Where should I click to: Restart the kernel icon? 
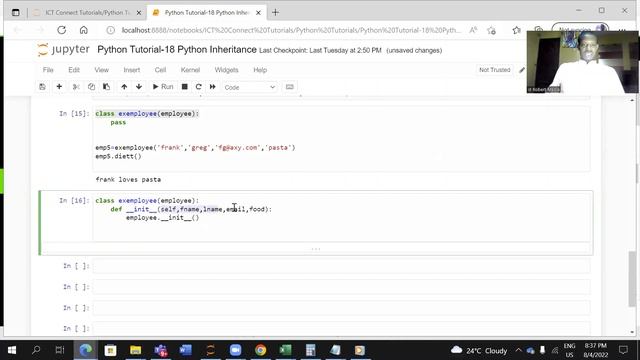click(199, 87)
